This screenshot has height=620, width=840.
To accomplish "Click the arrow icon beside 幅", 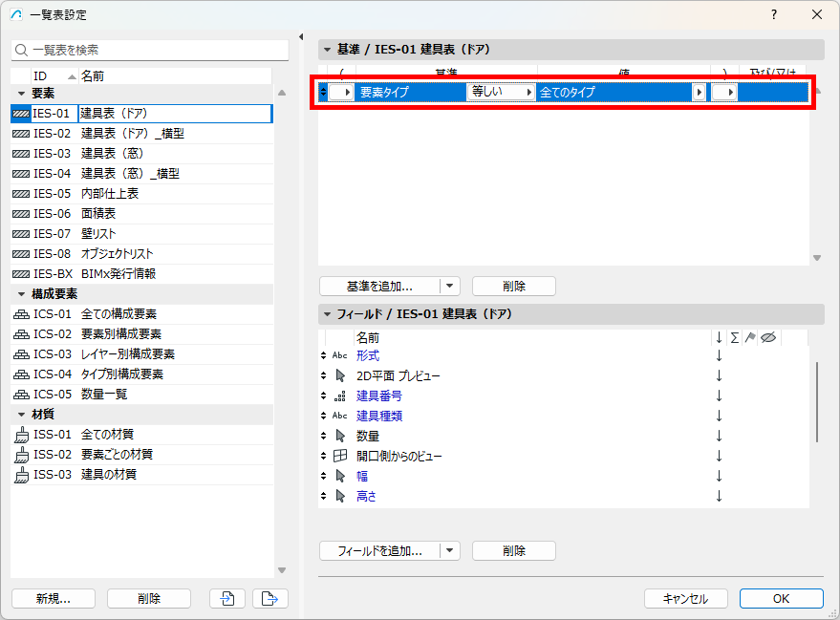I will pos(340,476).
